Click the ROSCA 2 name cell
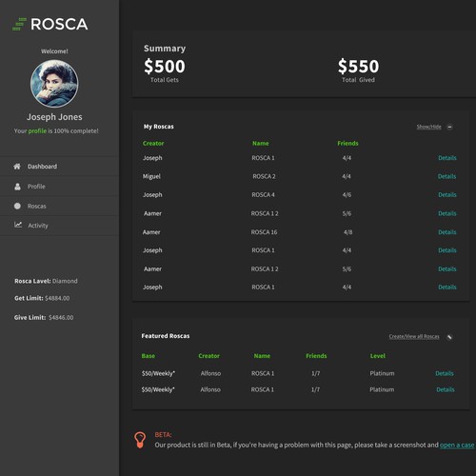The image size is (476, 476). (x=264, y=176)
